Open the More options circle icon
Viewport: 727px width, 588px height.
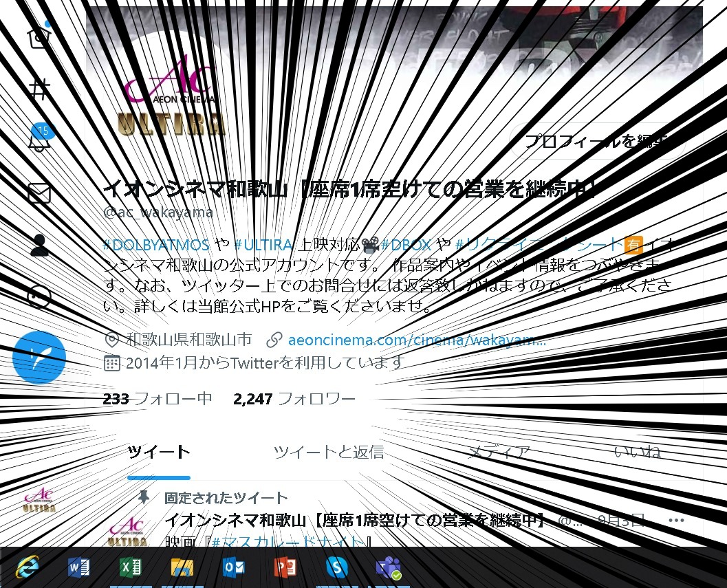point(39,297)
